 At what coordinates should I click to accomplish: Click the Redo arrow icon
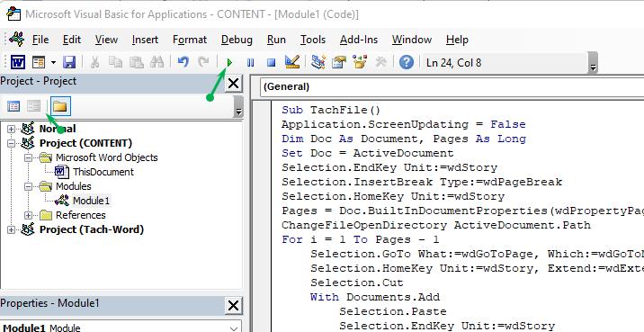[203, 62]
